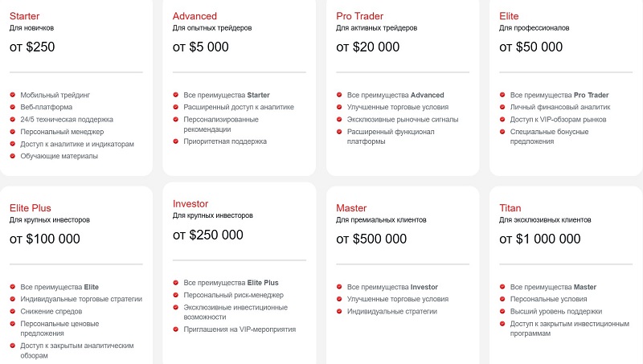Screen dimensions: 643x364
Task: Open the Titan plan title
Action: pos(510,208)
